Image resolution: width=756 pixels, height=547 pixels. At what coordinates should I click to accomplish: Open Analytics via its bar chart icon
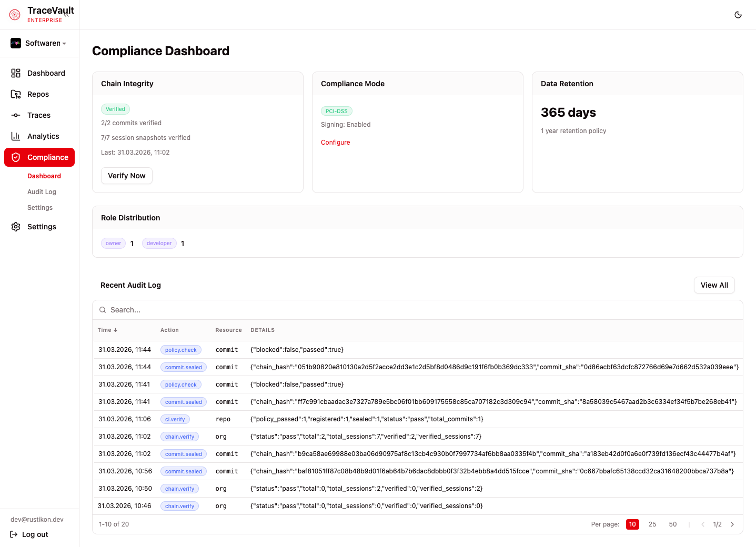click(16, 136)
